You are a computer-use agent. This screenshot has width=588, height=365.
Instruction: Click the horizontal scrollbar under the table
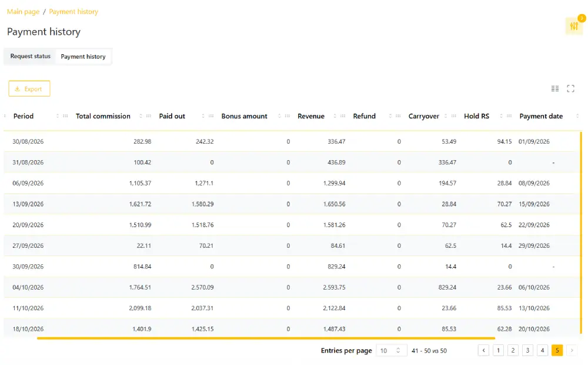point(266,339)
